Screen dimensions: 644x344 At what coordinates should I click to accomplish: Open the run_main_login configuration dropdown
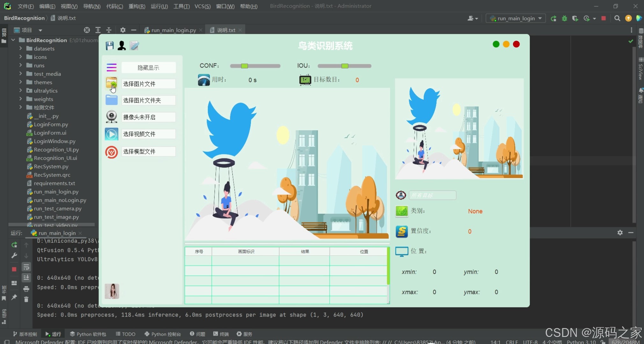click(x=516, y=18)
